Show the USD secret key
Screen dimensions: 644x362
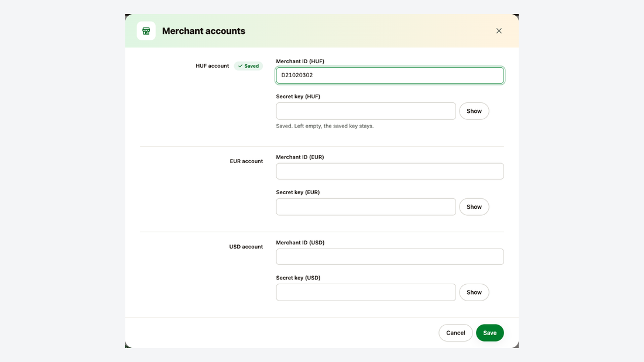(x=474, y=292)
